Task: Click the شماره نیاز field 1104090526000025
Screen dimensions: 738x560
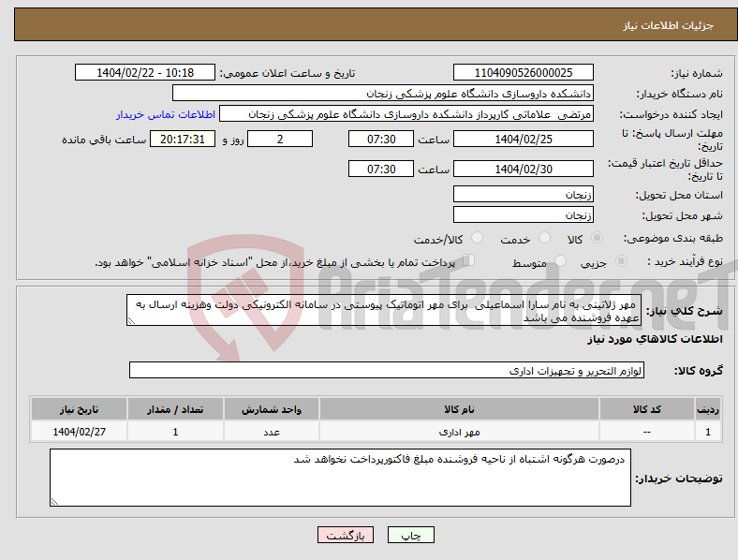Action: (523, 72)
